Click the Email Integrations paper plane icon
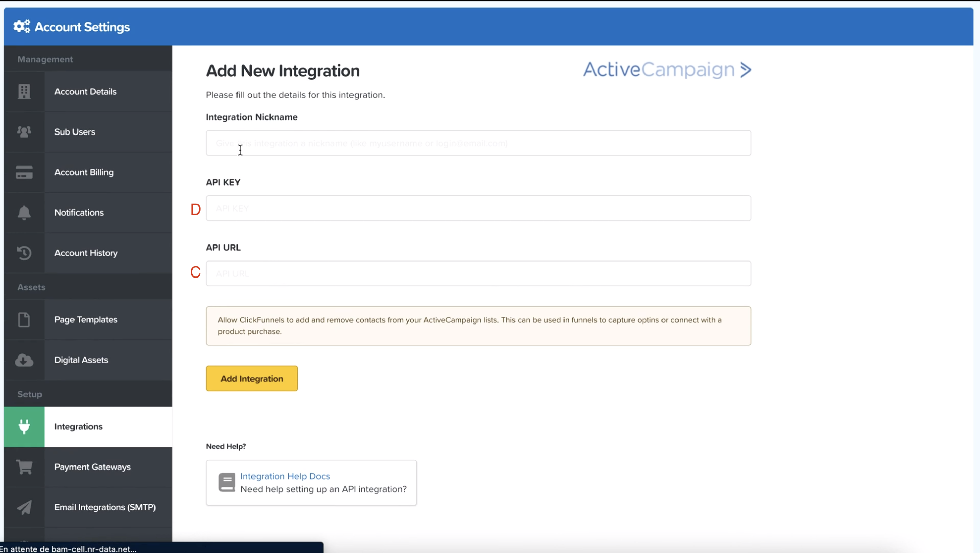 pyautogui.click(x=24, y=507)
